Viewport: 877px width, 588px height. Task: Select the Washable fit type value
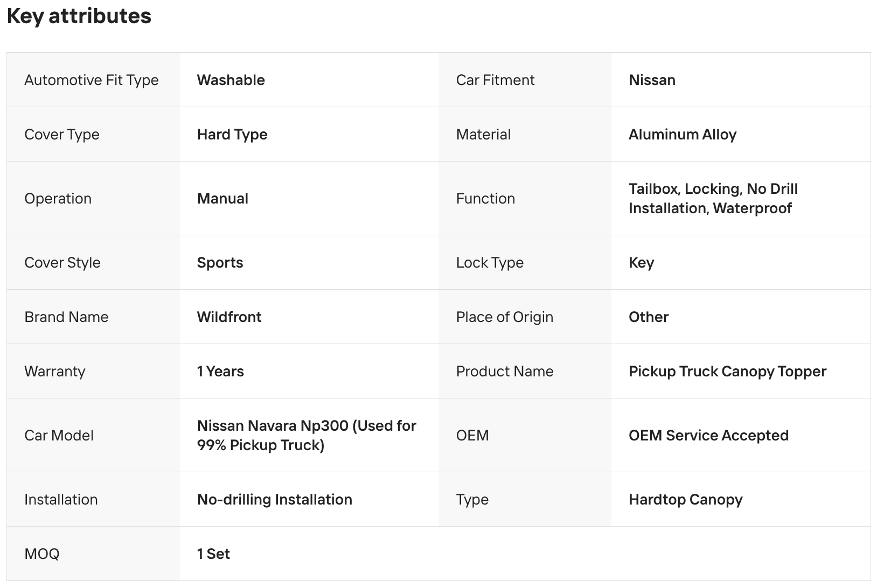(231, 80)
